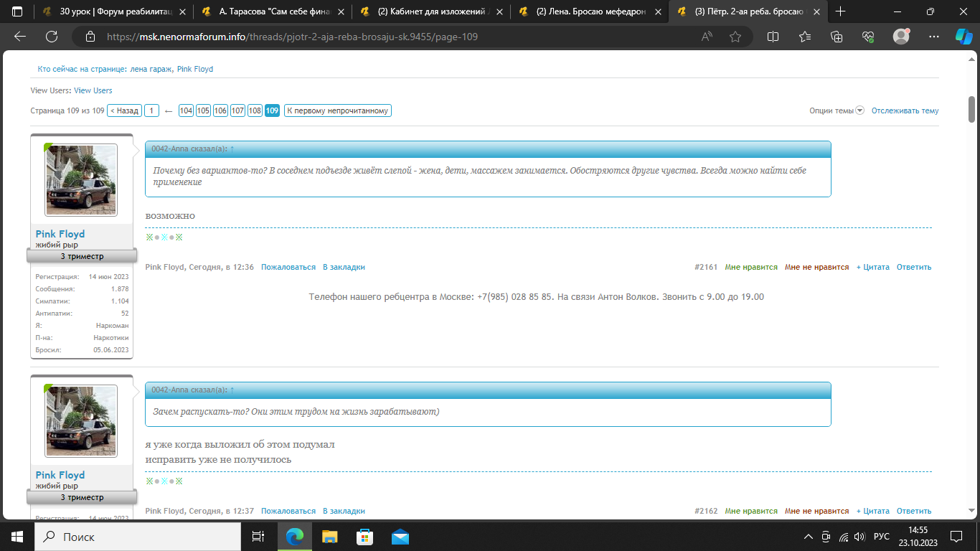Open the split screen icon in toolbar
Image resolution: width=980 pixels, height=551 pixels.
773,37
